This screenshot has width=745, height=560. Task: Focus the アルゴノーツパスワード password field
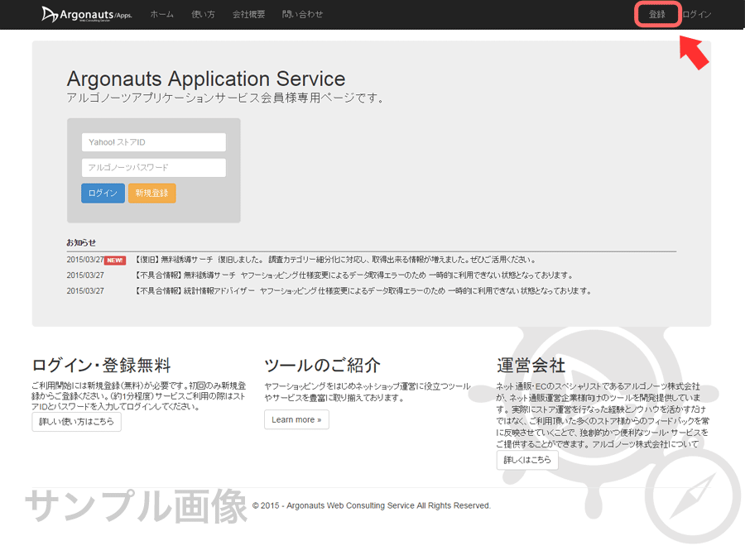(x=153, y=168)
